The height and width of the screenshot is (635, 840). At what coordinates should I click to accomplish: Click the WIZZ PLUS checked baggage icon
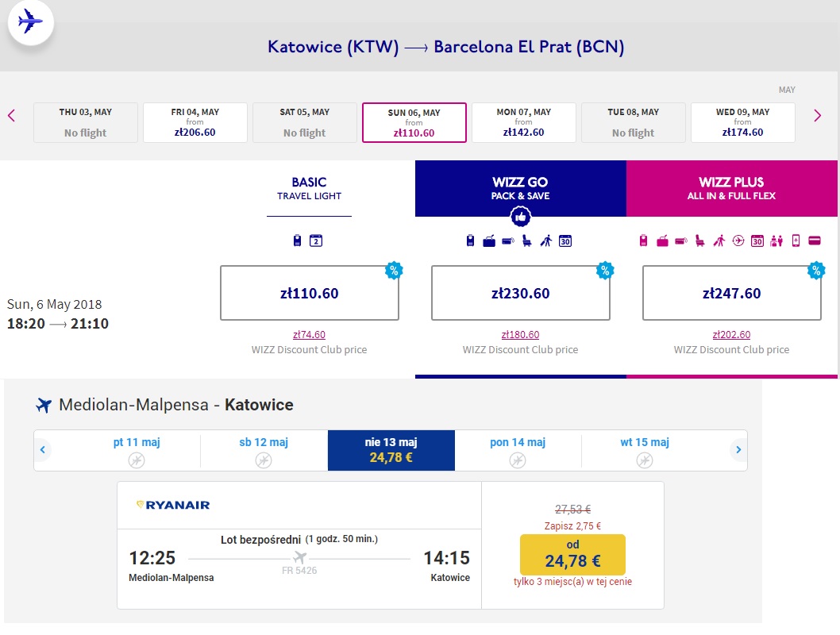coord(663,241)
